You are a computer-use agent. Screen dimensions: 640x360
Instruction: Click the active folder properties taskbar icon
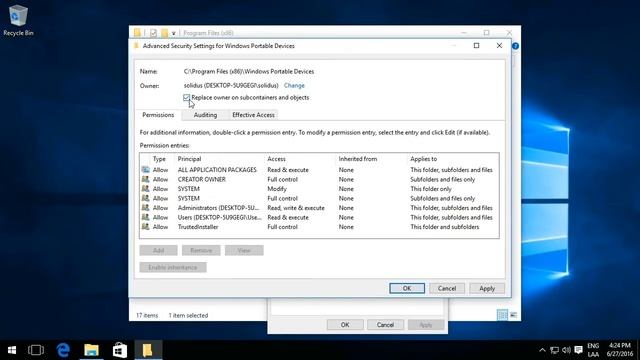148,350
